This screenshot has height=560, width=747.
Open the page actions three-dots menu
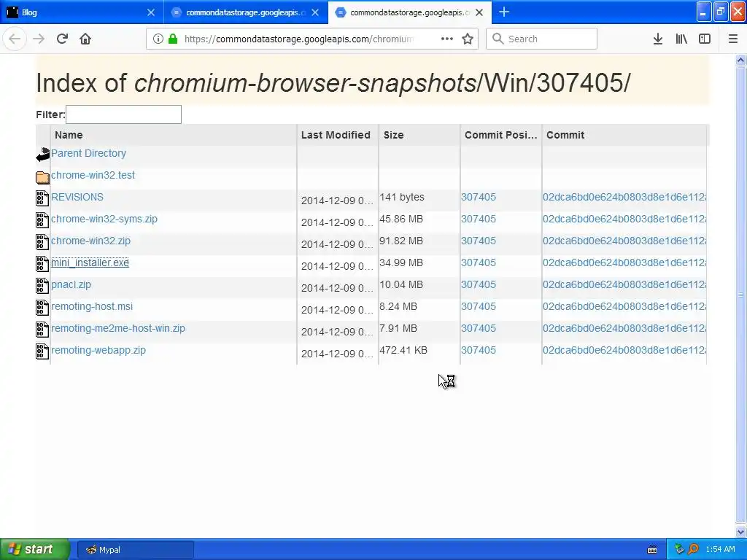(447, 39)
